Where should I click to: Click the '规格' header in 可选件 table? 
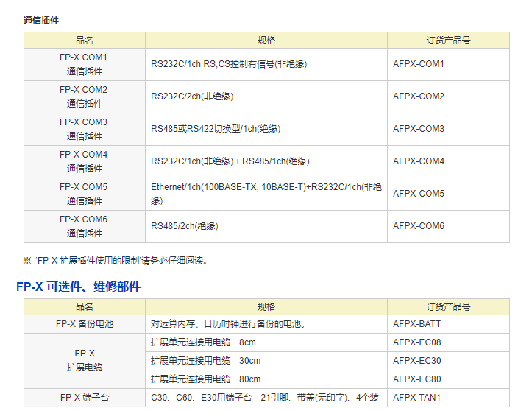(266, 307)
